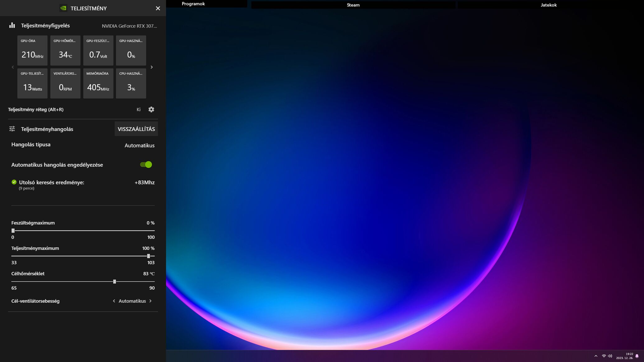The image size is (644, 362).
Task: Select the GPU voltage 0.7 Volt tile
Action: [98, 50]
